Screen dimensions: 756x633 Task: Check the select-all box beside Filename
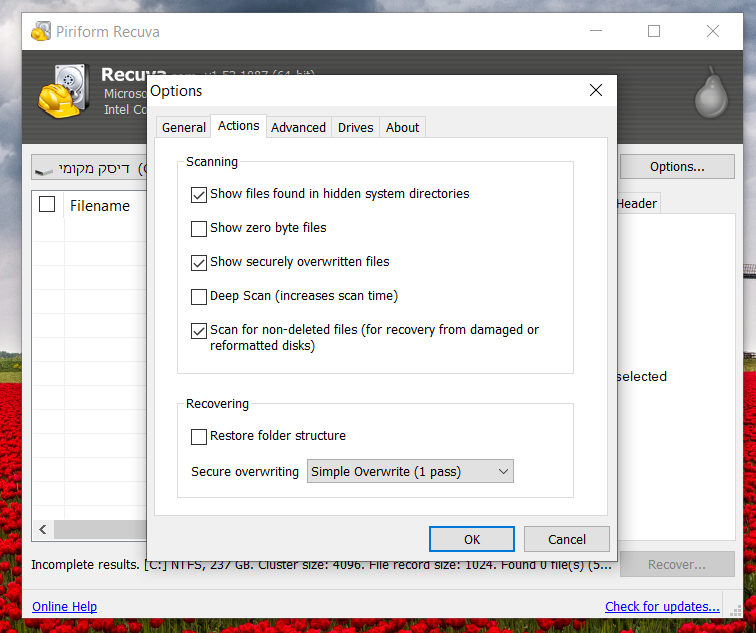[47, 204]
